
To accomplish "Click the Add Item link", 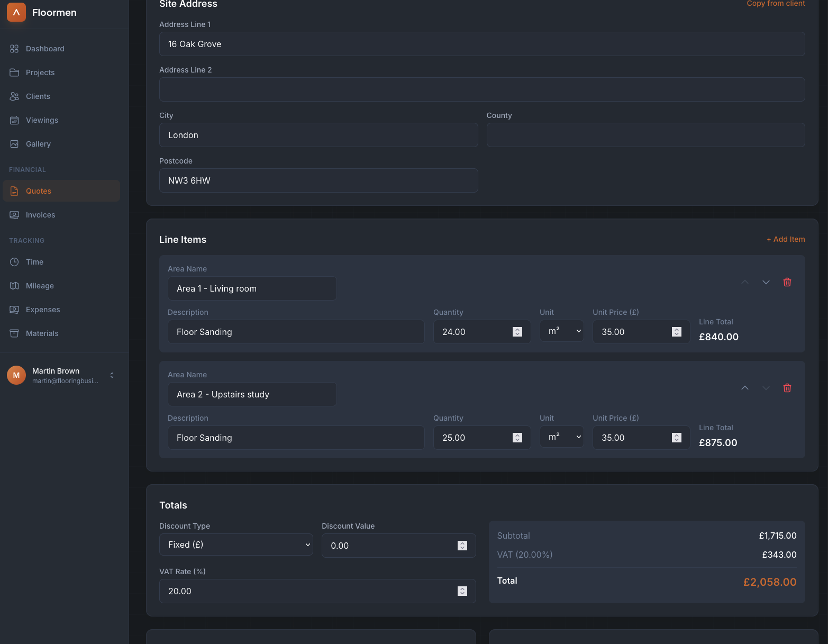I will (786, 239).
